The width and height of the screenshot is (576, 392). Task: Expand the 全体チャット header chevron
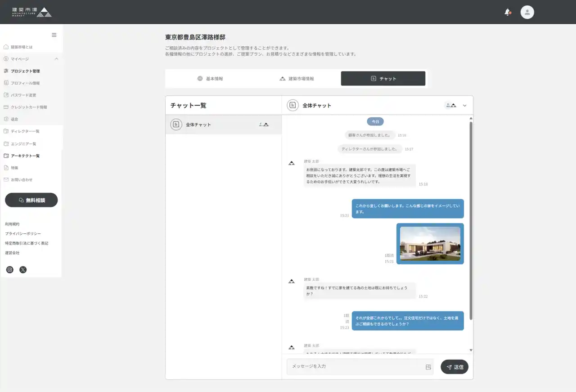(x=465, y=106)
